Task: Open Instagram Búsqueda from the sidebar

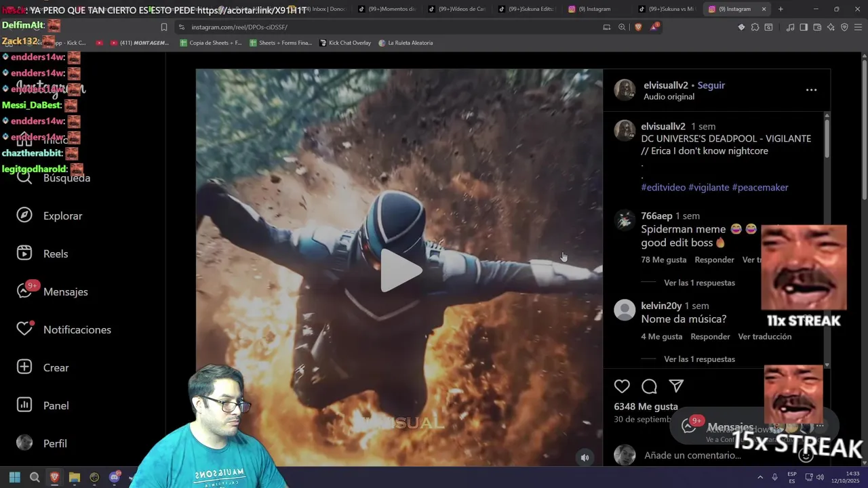Action: tap(54, 178)
